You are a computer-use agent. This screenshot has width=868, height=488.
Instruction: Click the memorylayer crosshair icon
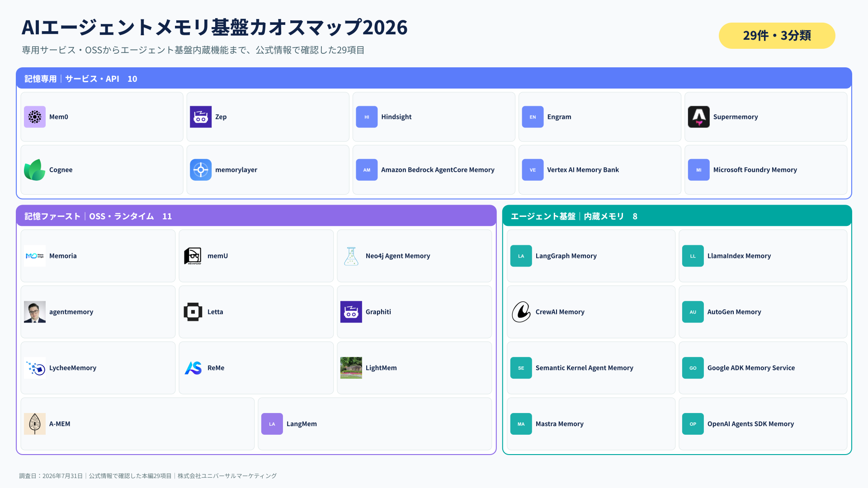(201, 170)
